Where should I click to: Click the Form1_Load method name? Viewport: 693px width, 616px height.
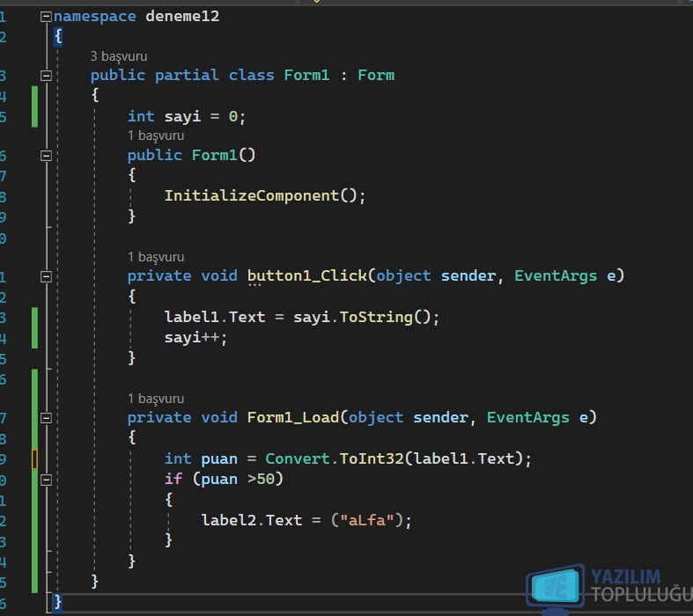[293, 417]
